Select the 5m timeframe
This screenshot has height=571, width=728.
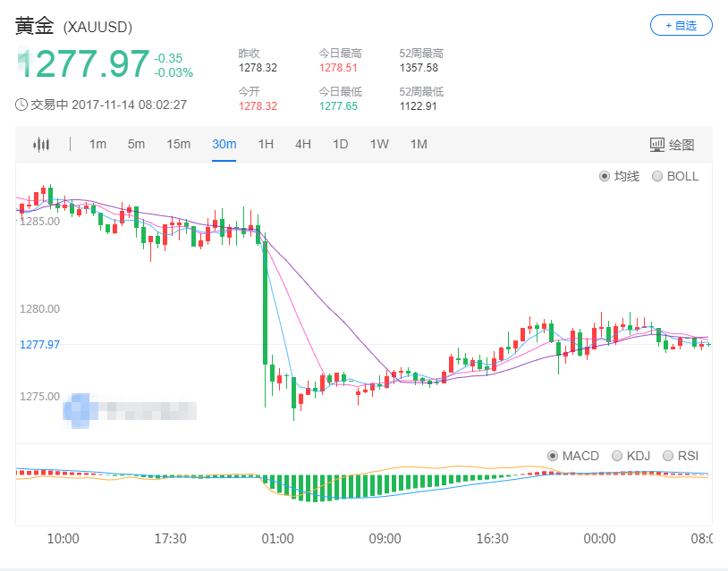click(136, 144)
